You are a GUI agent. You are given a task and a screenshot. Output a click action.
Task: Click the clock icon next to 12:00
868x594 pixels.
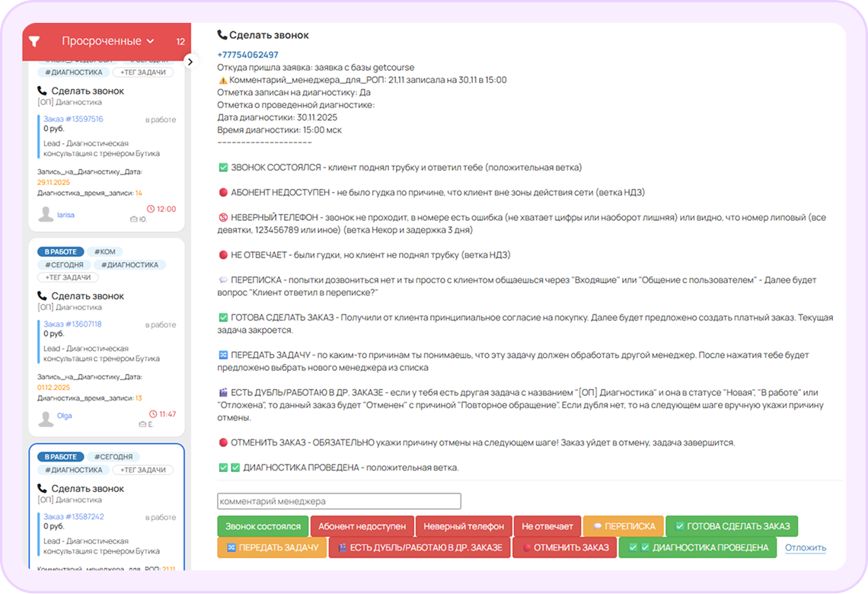[x=150, y=209]
